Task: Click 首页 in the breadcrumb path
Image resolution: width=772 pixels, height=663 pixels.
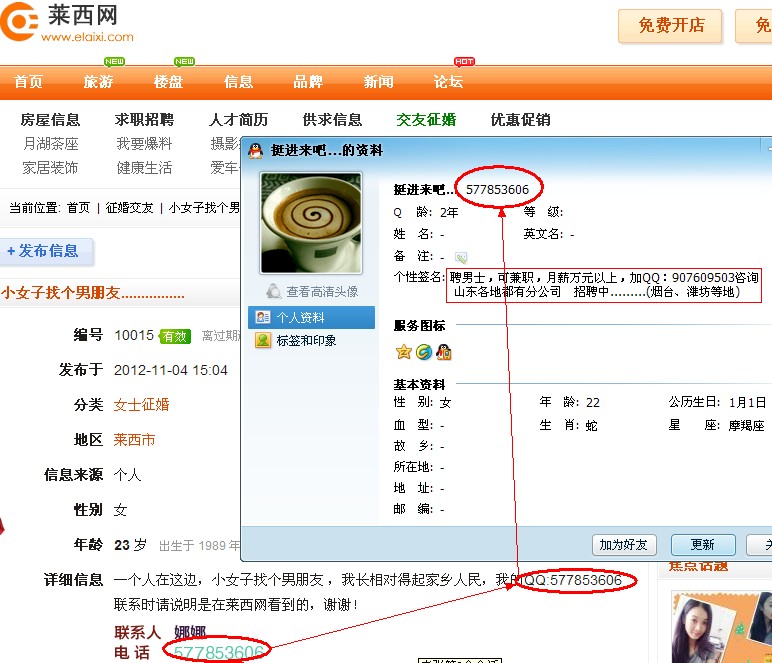Action: [x=79, y=208]
